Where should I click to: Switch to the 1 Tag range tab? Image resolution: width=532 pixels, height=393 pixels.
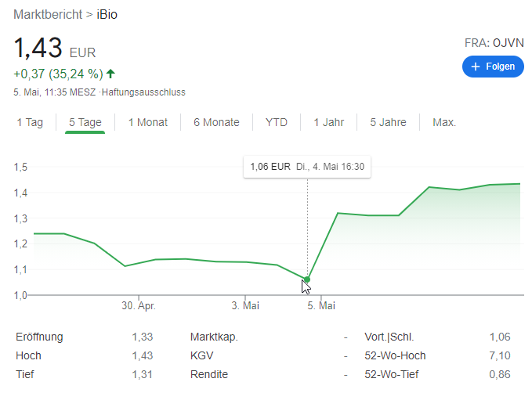(30, 122)
